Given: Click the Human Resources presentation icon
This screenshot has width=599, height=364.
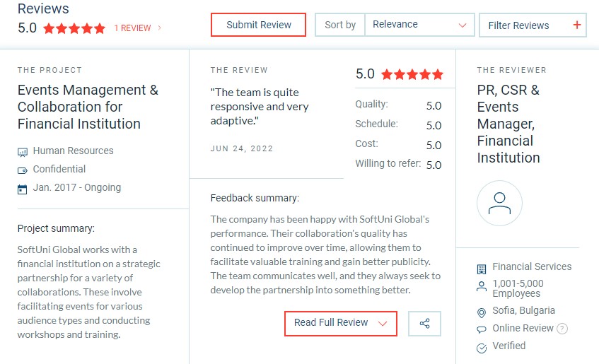Looking at the screenshot, I should pos(23,153).
